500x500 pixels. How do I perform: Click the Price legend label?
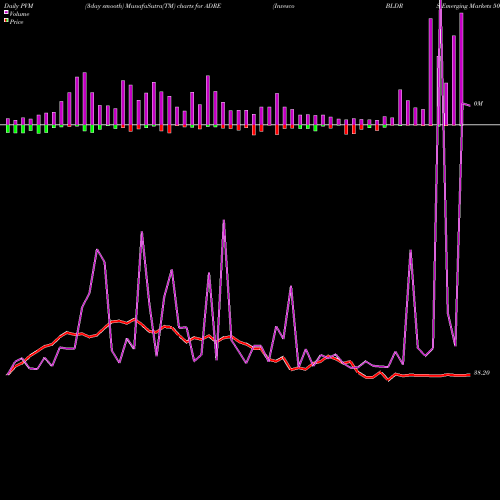(16, 22)
